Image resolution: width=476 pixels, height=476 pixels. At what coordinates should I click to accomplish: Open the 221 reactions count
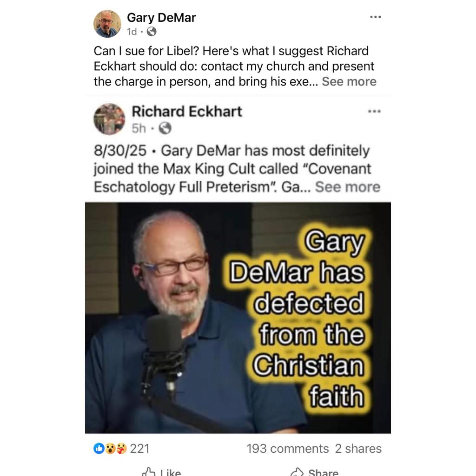pos(139,449)
